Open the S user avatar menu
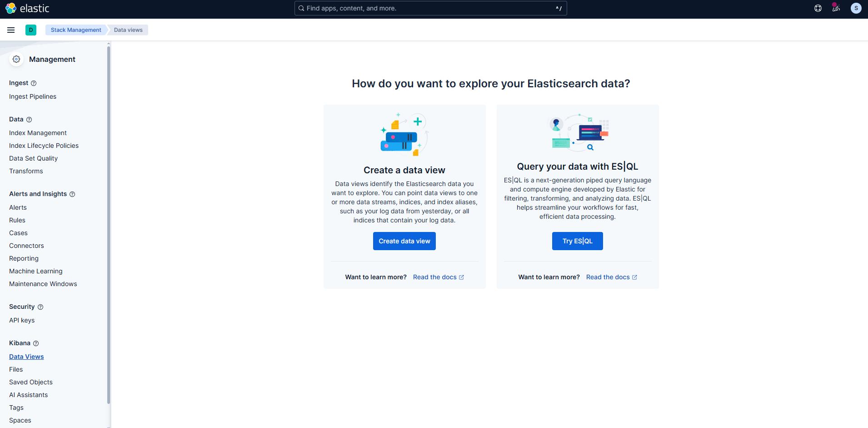The height and width of the screenshot is (428, 868). point(856,8)
